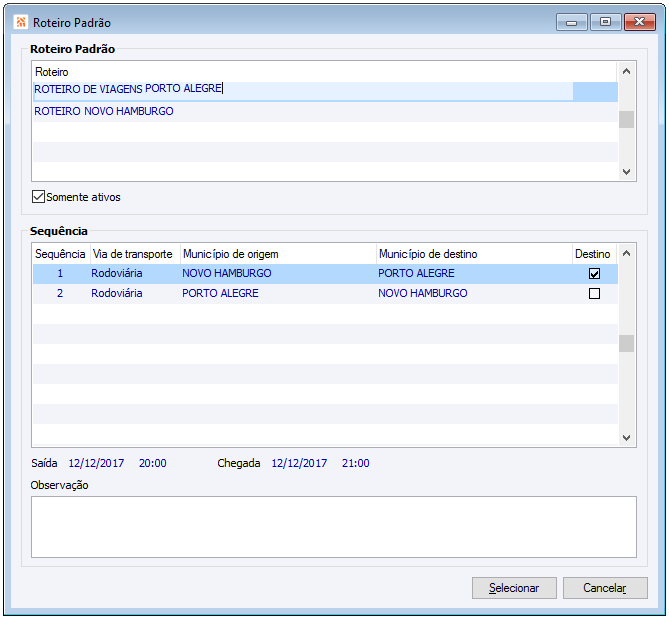Click inside the Observação text area
The height and width of the screenshot is (620, 669).
tap(334, 527)
